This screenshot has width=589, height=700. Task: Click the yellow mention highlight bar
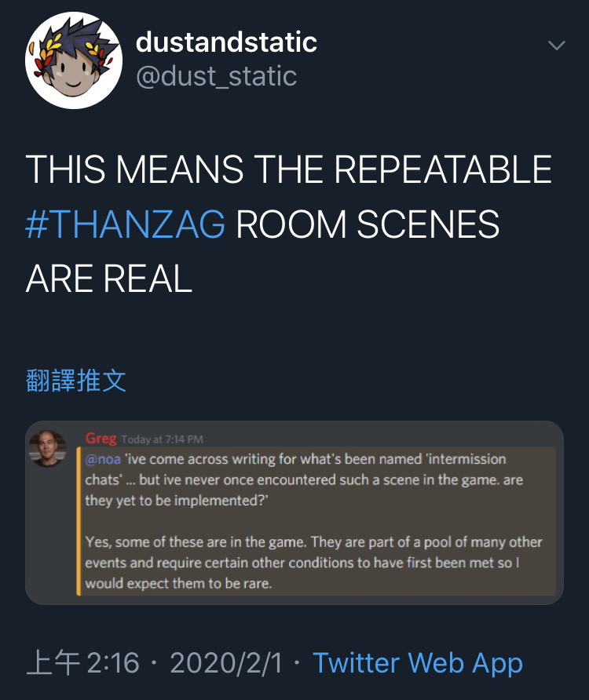click(x=79, y=521)
